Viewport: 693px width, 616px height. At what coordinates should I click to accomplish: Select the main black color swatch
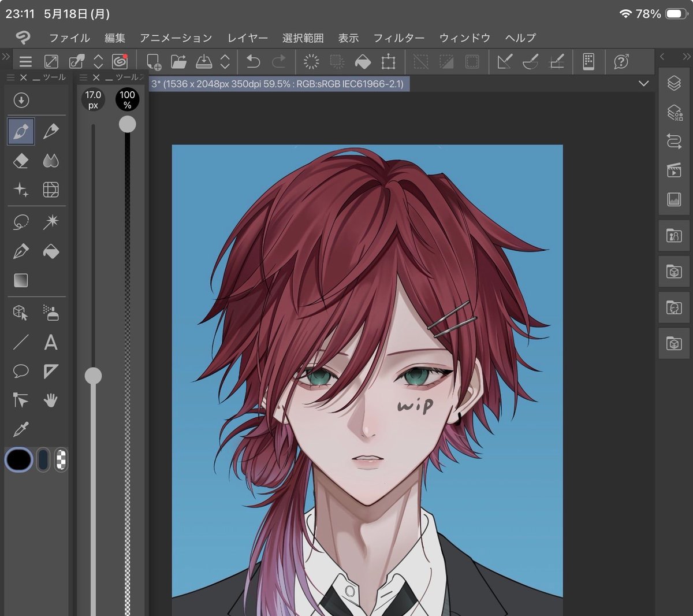coord(19,460)
